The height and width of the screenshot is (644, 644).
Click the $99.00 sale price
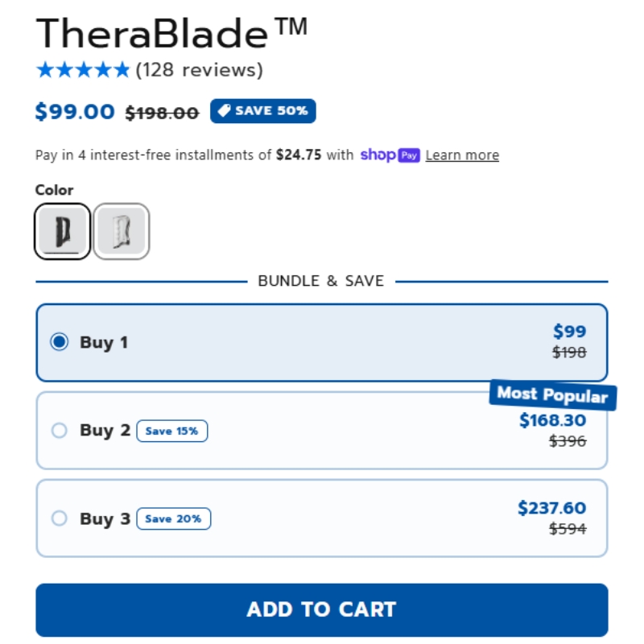click(x=75, y=112)
